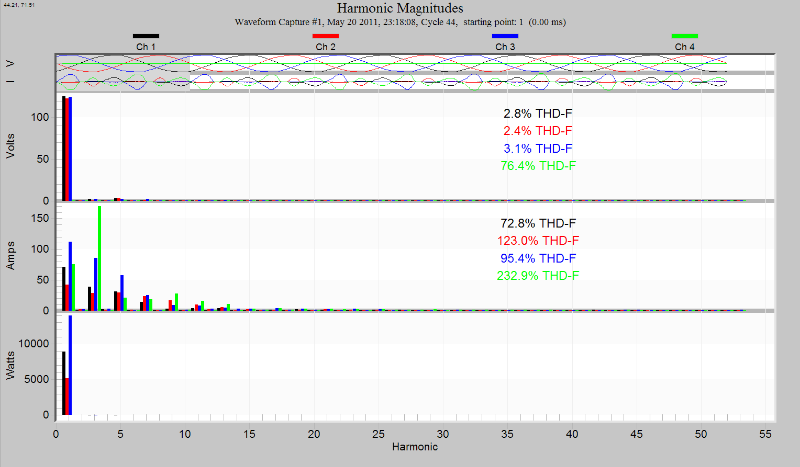Click the voltage waveform overview strip
The height and width of the screenshot is (467, 800).
(415, 63)
